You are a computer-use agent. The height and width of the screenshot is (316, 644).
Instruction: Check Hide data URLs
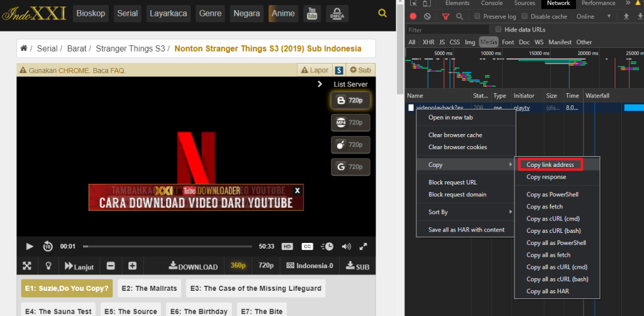[499, 29]
